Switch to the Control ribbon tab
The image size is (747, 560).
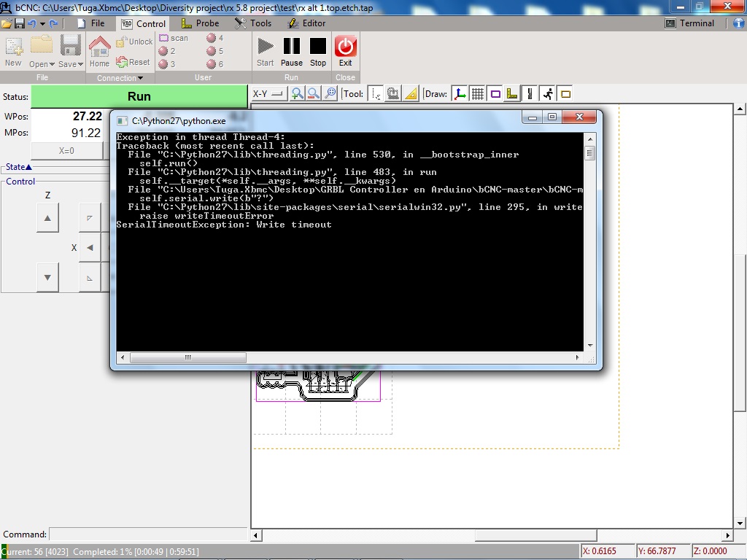pyautogui.click(x=144, y=24)
